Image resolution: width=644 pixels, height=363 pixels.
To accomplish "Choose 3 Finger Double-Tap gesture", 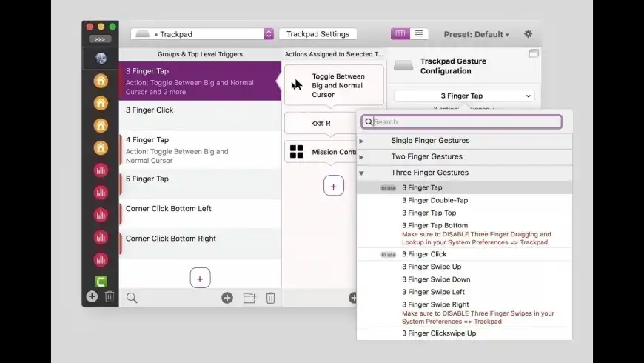I will [464, 200].
